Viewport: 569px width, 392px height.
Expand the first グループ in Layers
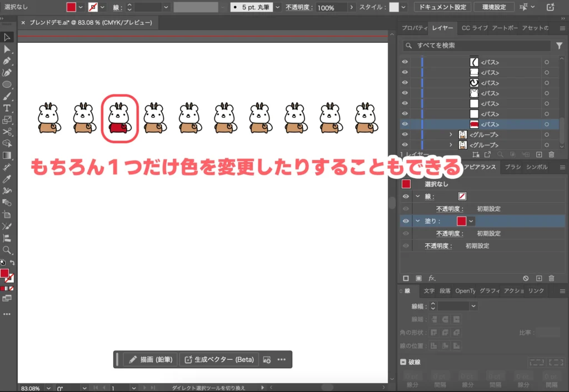click(450, 134)
